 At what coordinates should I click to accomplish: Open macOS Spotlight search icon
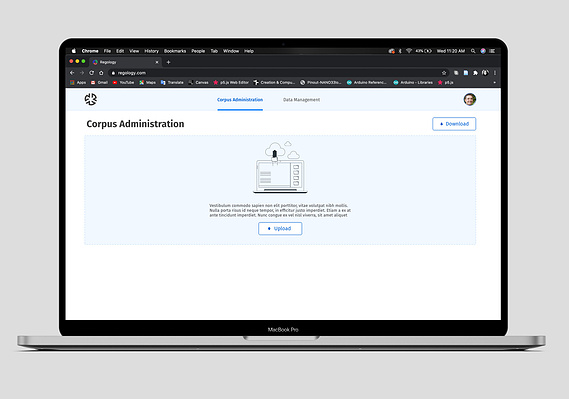[x=473, y=51]
